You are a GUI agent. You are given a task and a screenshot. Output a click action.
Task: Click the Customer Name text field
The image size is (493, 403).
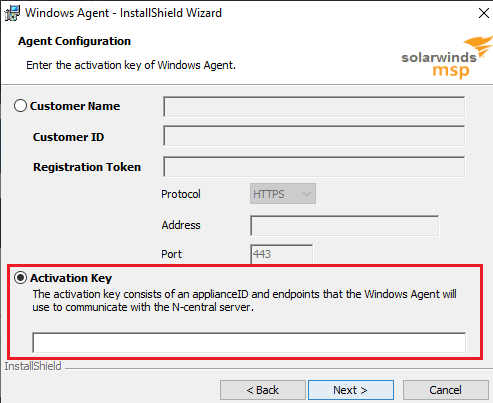point(314,107)
